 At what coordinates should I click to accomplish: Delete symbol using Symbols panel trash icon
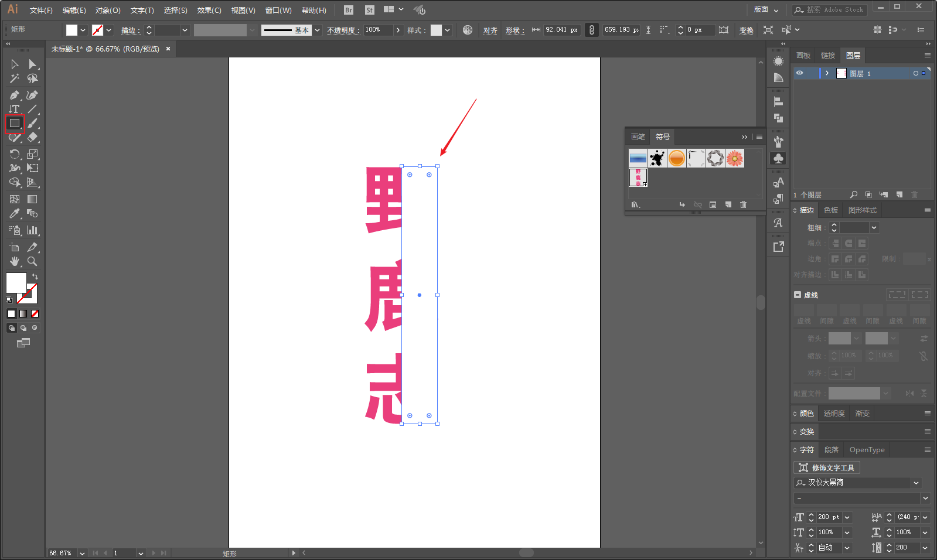click(x=743, y=204)
